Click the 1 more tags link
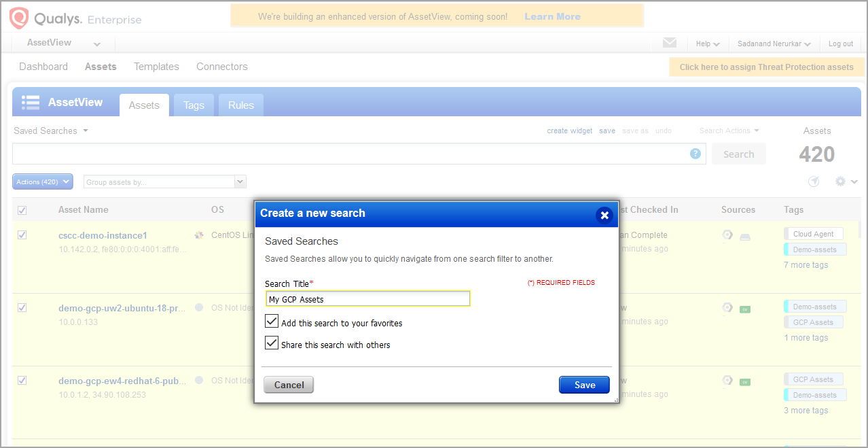 [x=806, y=338]
